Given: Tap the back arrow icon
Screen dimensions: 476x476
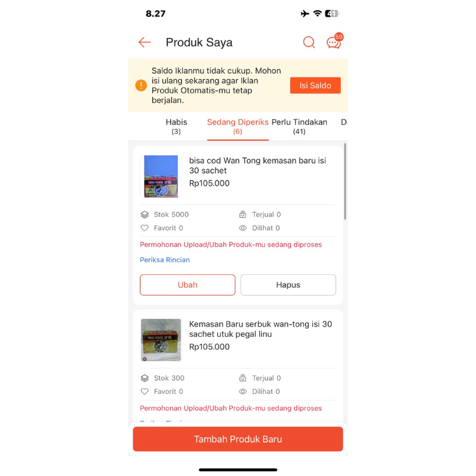Looking at the screenshot, I should click(x=145, y=42).
